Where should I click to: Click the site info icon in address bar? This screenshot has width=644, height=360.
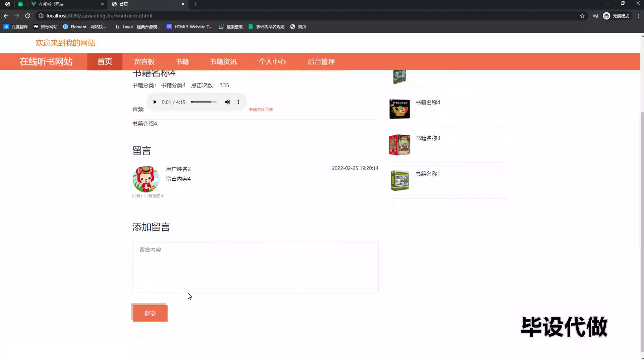click(x=41, y=16)
